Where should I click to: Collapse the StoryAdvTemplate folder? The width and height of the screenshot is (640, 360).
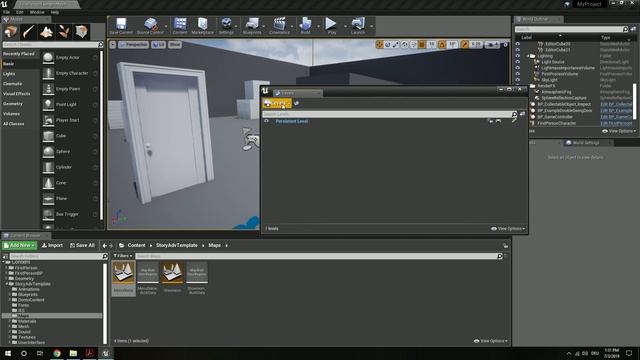(x=7, y=284)
